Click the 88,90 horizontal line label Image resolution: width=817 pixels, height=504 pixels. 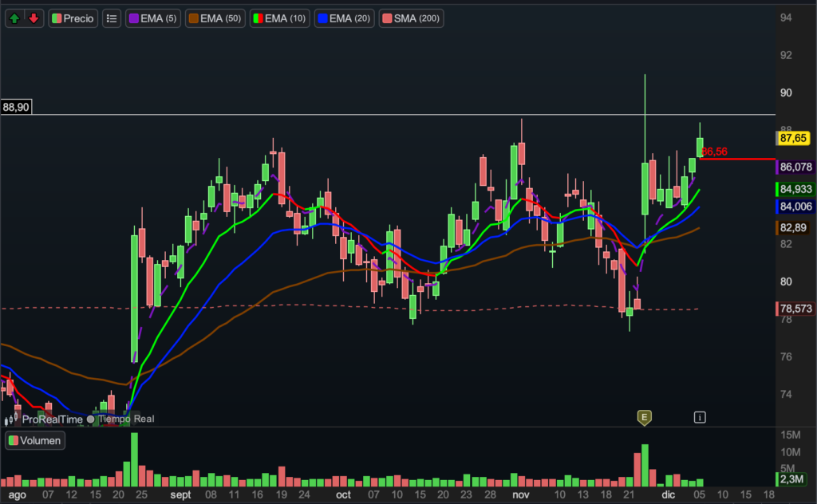point(16,107)
